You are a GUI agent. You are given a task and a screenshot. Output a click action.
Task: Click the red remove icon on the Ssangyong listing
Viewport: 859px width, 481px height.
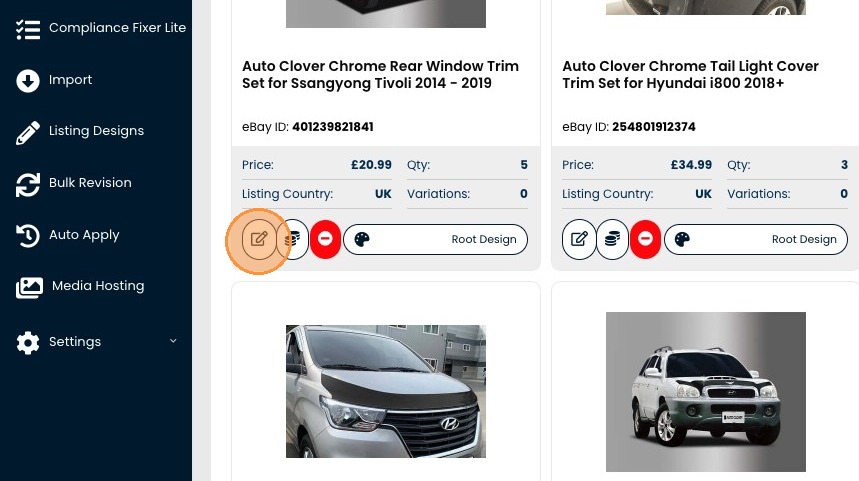(x=325, y=240)
